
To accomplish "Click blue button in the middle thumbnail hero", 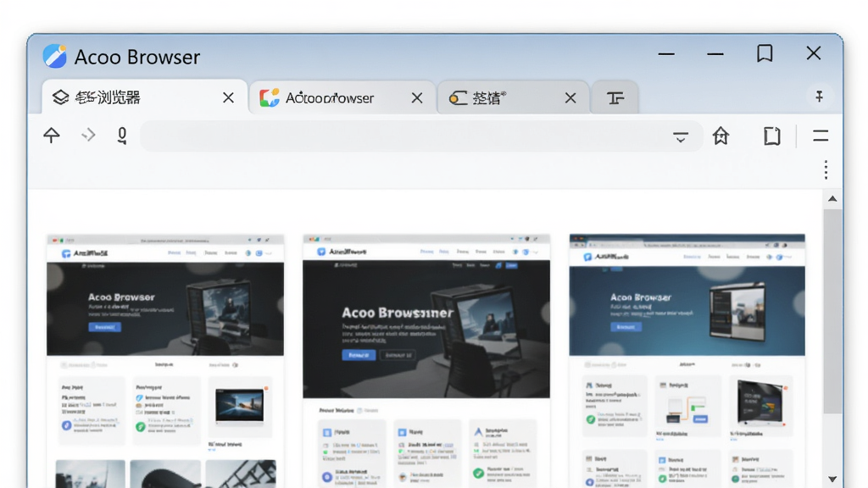I will 359,355.
